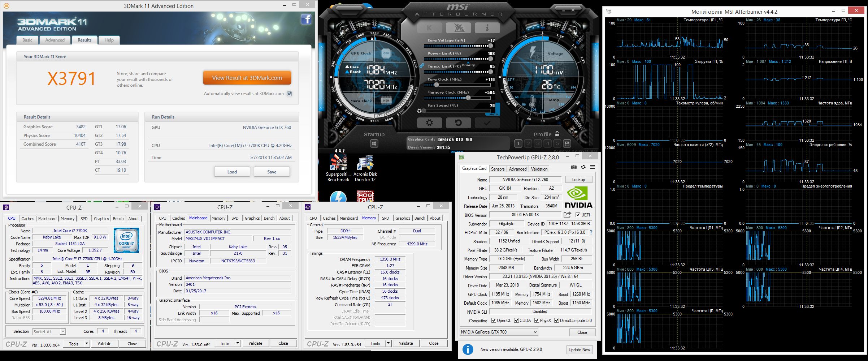Click GPU-Z Close button

(582, 332)
